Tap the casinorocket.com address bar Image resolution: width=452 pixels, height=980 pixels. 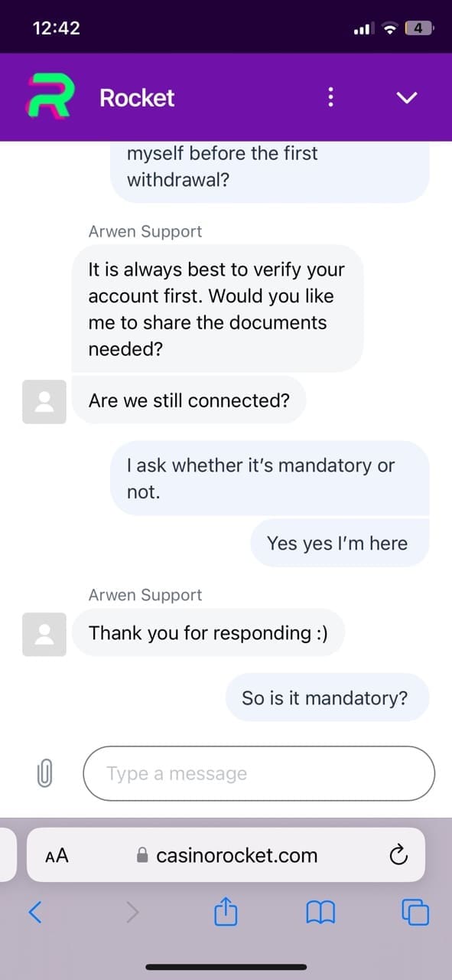pyautogui.click(x=226, y=855)
